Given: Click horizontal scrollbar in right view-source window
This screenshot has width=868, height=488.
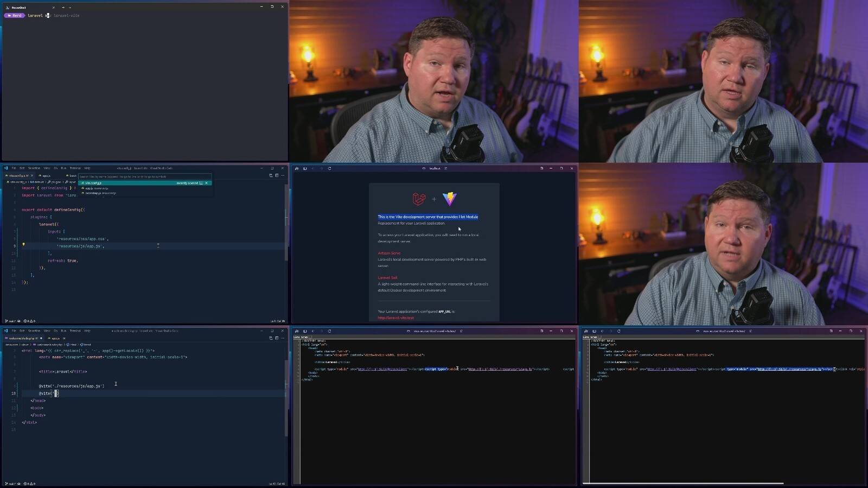Looking at the screenshot, I should [683, 483].
